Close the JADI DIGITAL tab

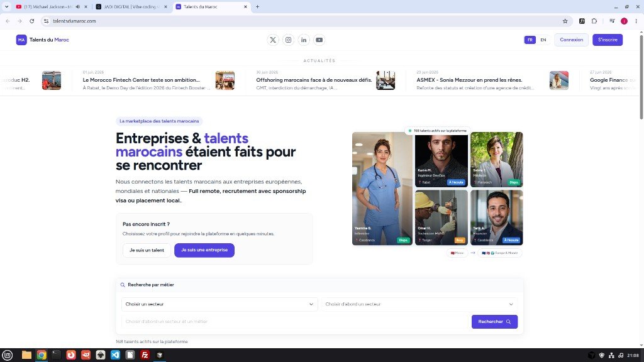[x=166, y=6]
